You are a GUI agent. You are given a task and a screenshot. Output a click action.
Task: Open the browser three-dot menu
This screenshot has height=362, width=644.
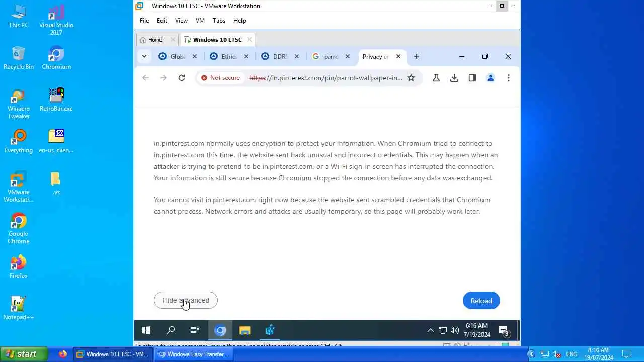click(509, 78)
